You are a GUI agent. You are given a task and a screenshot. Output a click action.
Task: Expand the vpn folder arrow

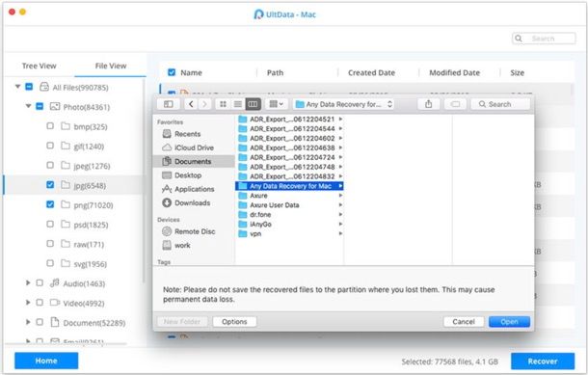[x=340, y=233]
